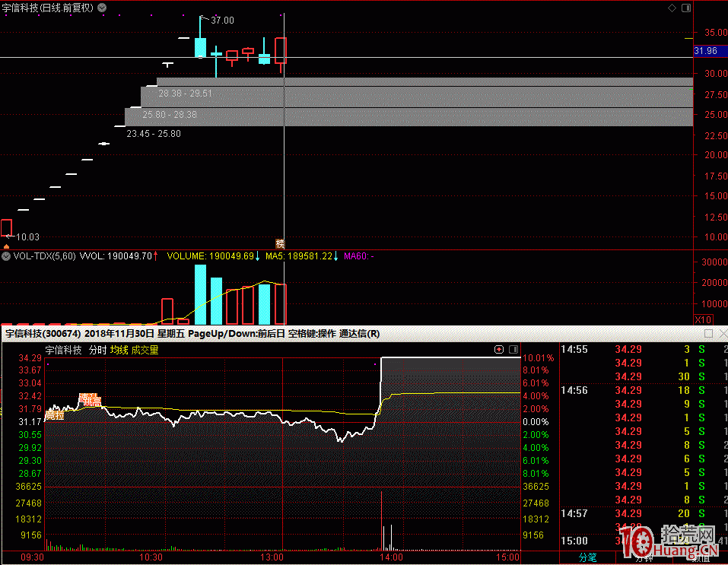
Task: Click the red triangle marker at chart bottom left
Action: pyautogui.click(x=6, y=246)
